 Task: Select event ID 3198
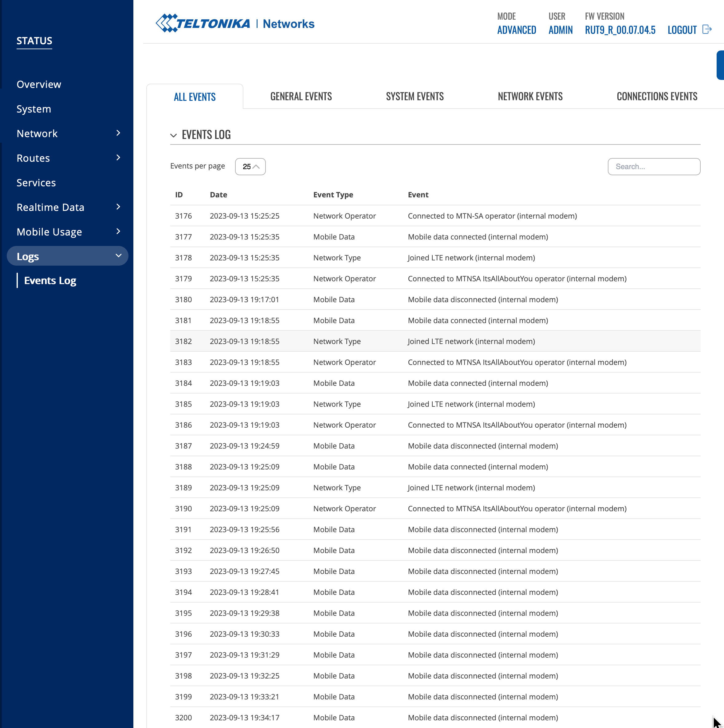click(x=183, y=676)
